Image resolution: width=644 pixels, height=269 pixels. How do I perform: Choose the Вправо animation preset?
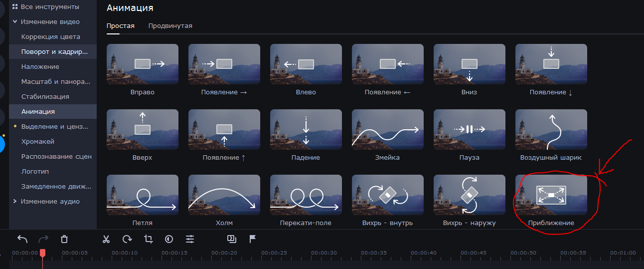click(x=143, y=64)
